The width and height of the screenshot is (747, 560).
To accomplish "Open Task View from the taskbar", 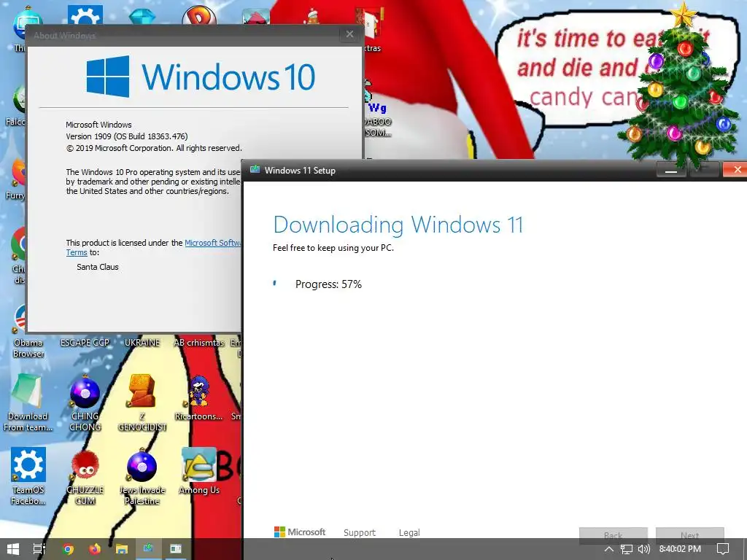I will 39,549.
